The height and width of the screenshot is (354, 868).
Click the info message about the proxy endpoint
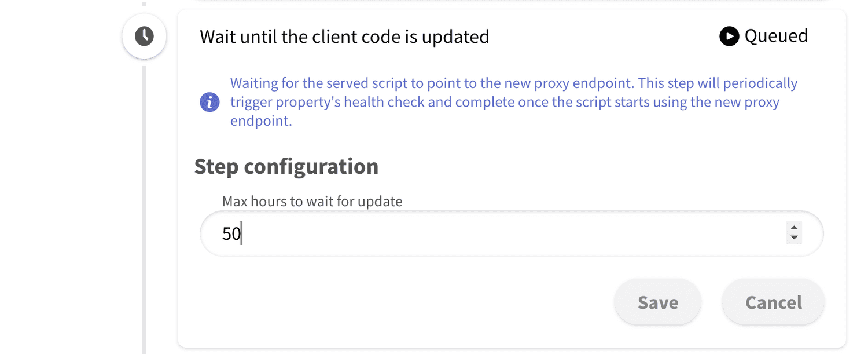[503, 103]
